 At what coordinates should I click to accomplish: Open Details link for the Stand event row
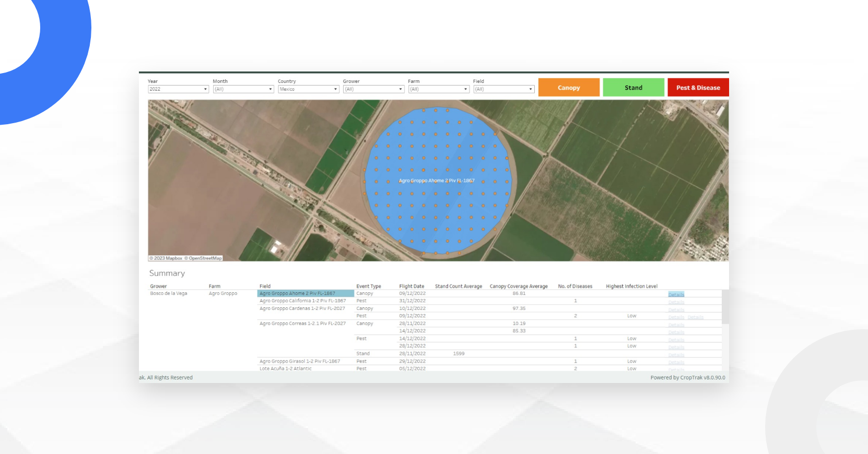point(676,355)
